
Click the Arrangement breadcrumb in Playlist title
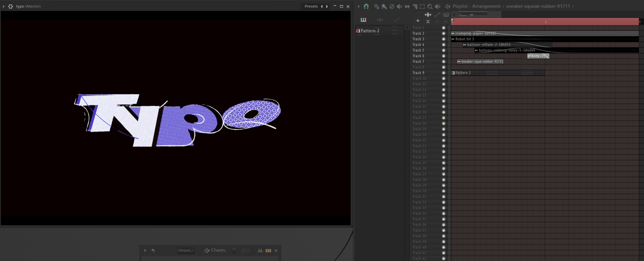point(486,6)
